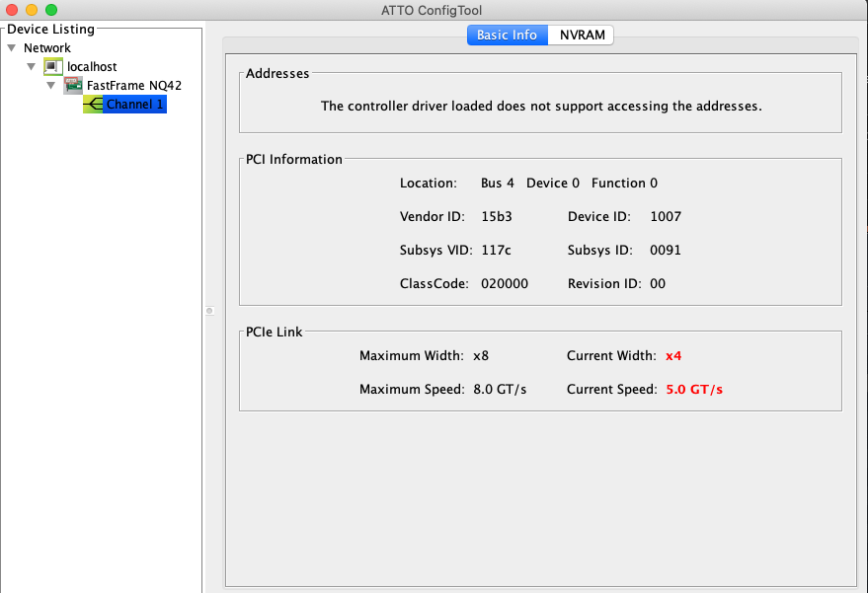Click the Subsys VID value 117c
Viewport: 868px width, 593px height.
pos(496,250)
